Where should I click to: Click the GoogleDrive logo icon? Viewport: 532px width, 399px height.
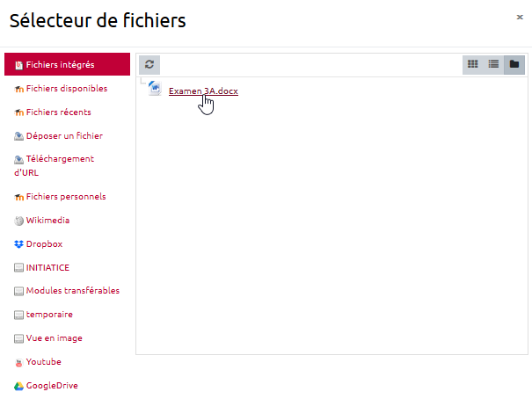pos(18,386)
